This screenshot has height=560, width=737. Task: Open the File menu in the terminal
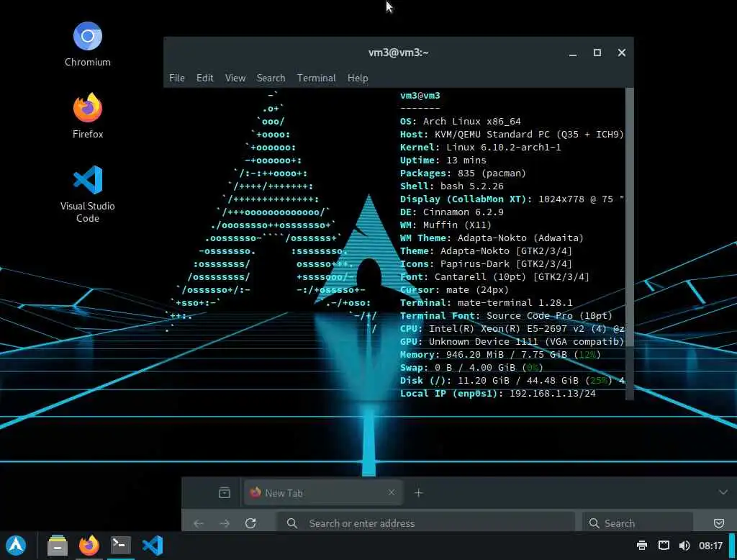(x=177, y=78)
